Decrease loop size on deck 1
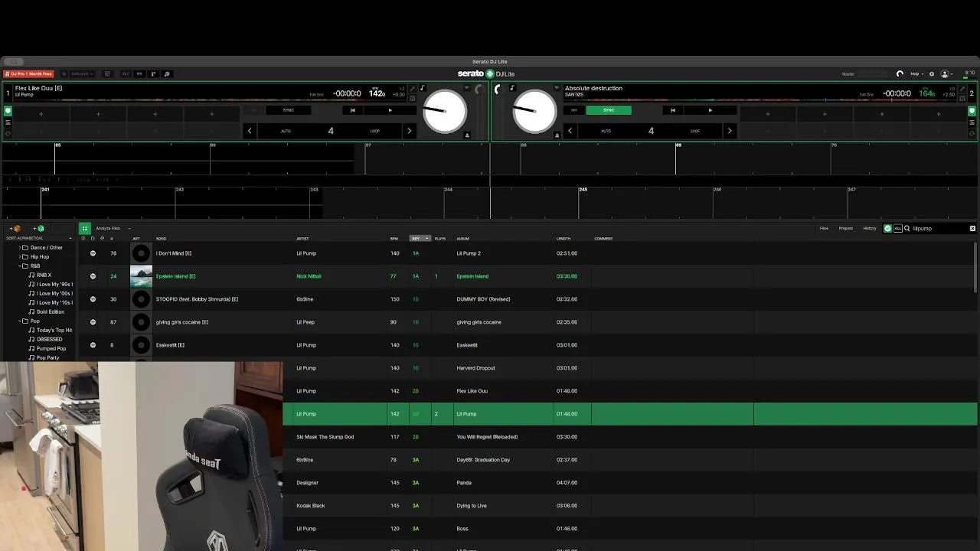 pyautogui.click(x=250, y=131)
